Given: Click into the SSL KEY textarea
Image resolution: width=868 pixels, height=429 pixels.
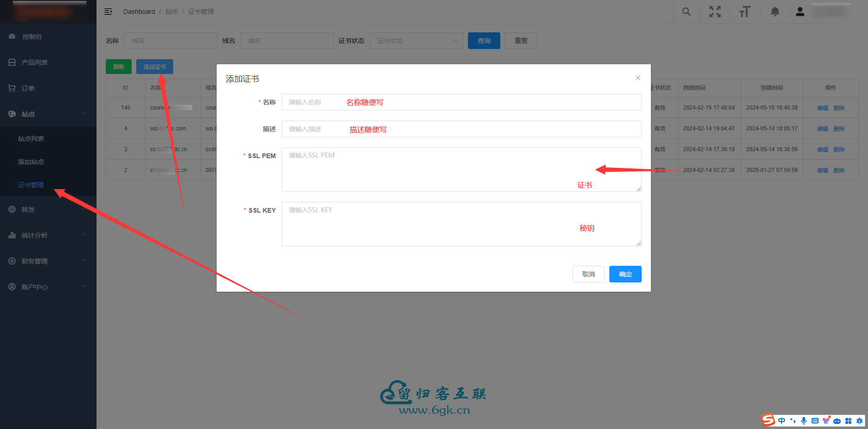Looking at the screenshot, I should pos(461,224).
